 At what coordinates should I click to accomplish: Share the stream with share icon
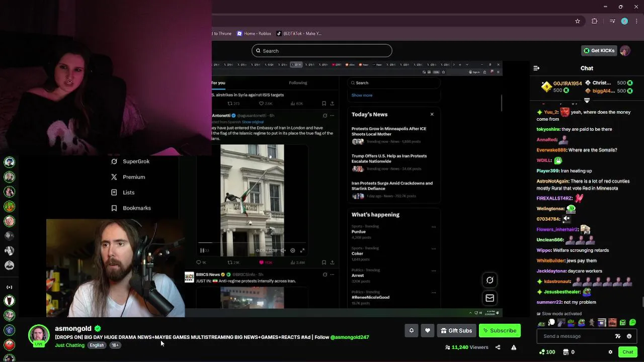tap(498, 347)
